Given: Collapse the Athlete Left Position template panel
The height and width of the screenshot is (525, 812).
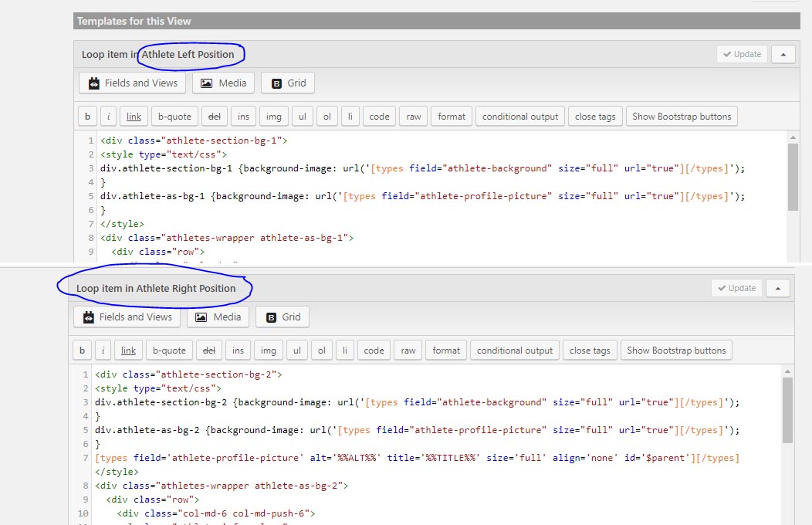Looking at the screenshot, I should tap(783, 54).
